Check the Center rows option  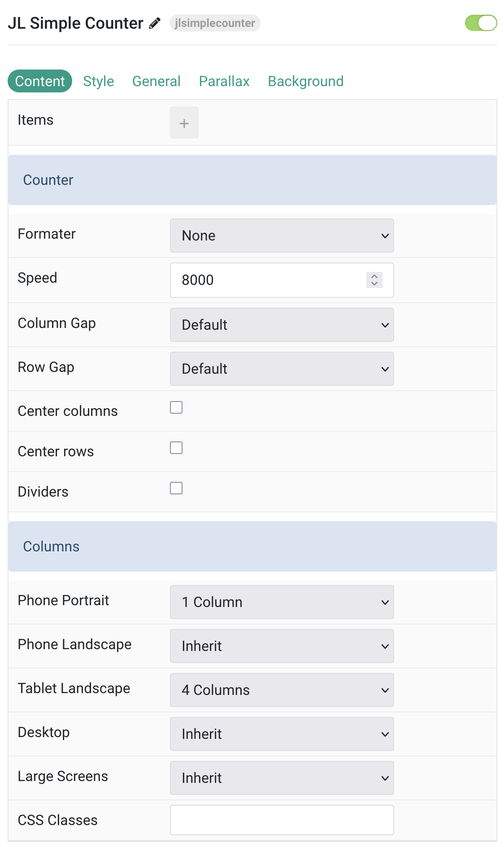pyautogui.click(x=176, y=448)
